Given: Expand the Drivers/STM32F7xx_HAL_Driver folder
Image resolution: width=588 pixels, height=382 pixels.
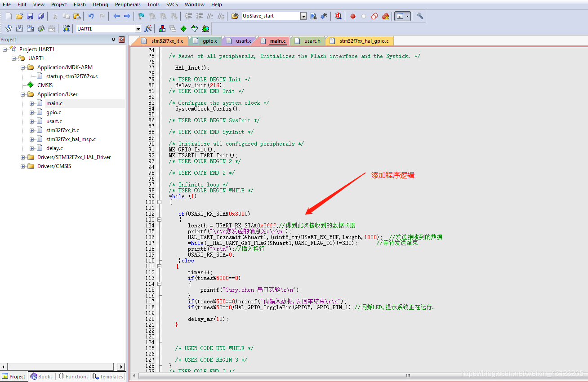Looking at the screenshot, I should 22,157.
